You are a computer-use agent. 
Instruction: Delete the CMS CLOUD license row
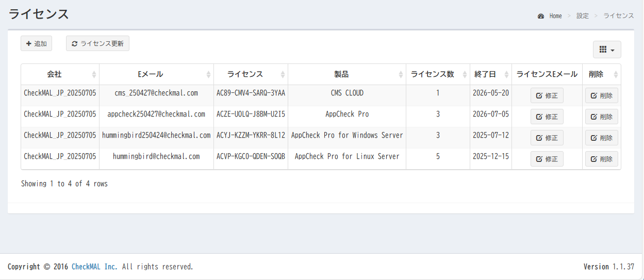(601, 95)
